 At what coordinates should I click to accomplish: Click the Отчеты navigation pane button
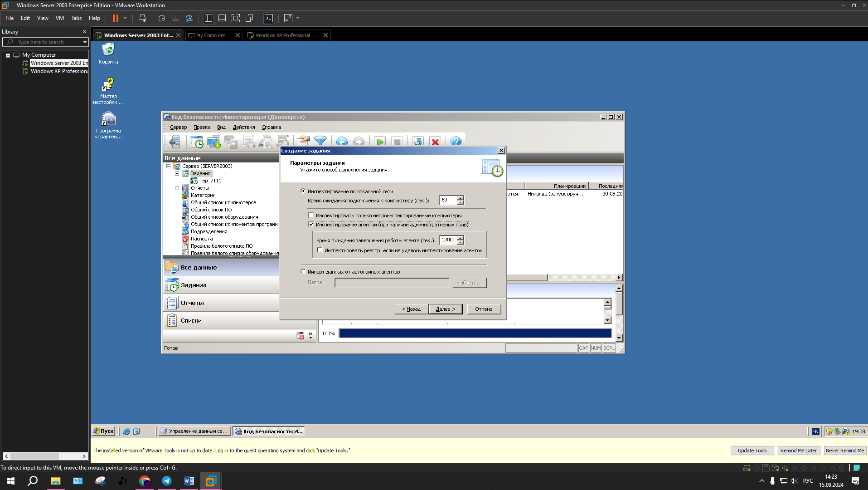click(221, 303)
